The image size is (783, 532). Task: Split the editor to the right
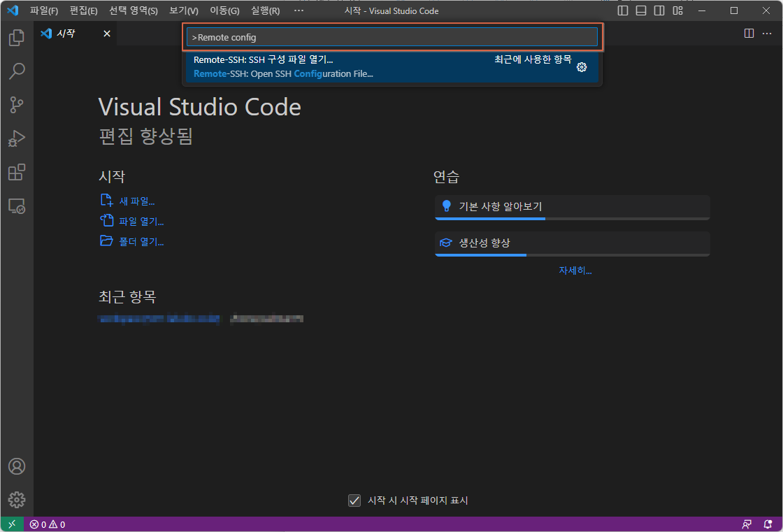[749, 34]
